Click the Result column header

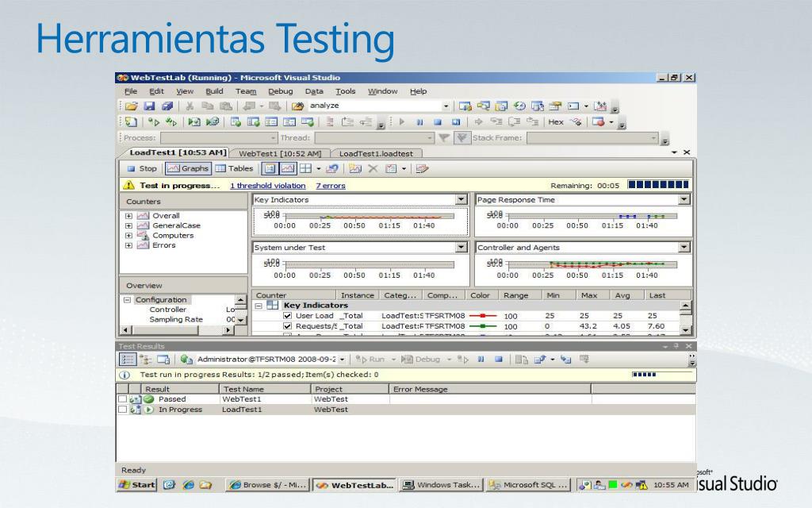click(180, 389)
